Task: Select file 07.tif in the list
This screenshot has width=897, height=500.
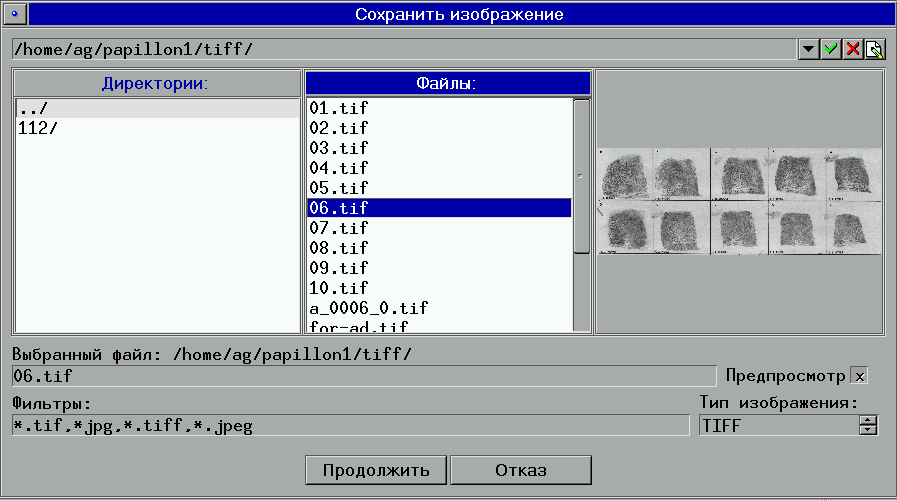Action: pyautogui.click(x=439, y=228)
